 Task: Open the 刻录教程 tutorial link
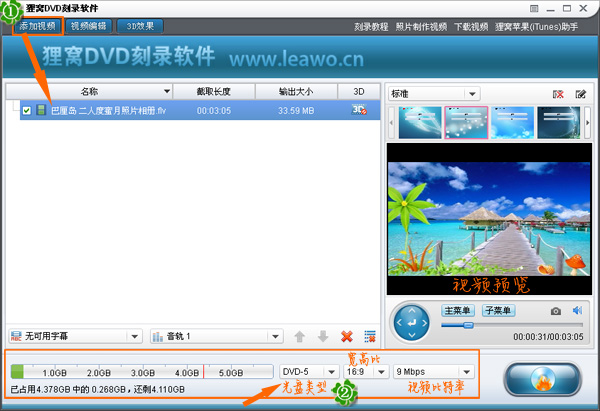click(371, 27)
